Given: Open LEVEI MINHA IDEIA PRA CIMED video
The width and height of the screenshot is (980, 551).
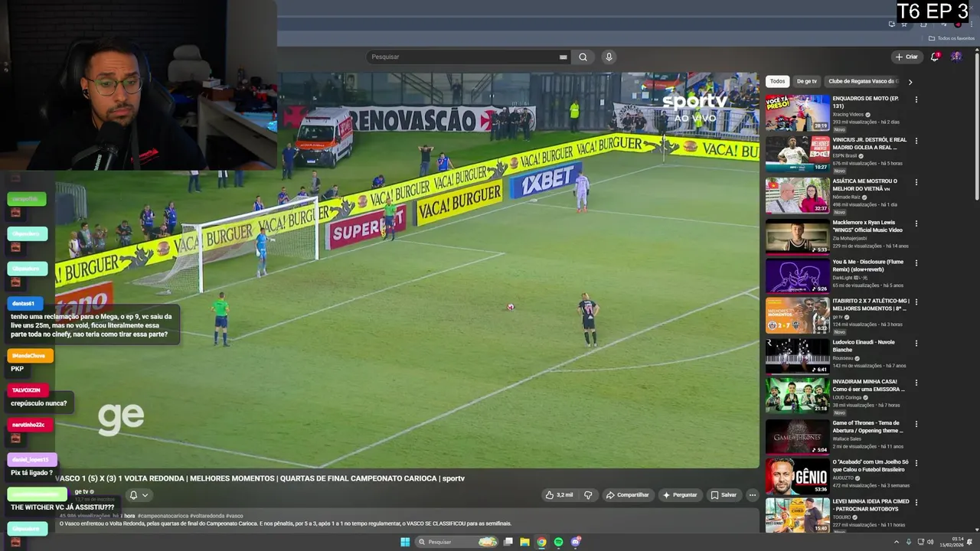Looking at the screenshot, I should pyautogui.click(x=798, y=516).
